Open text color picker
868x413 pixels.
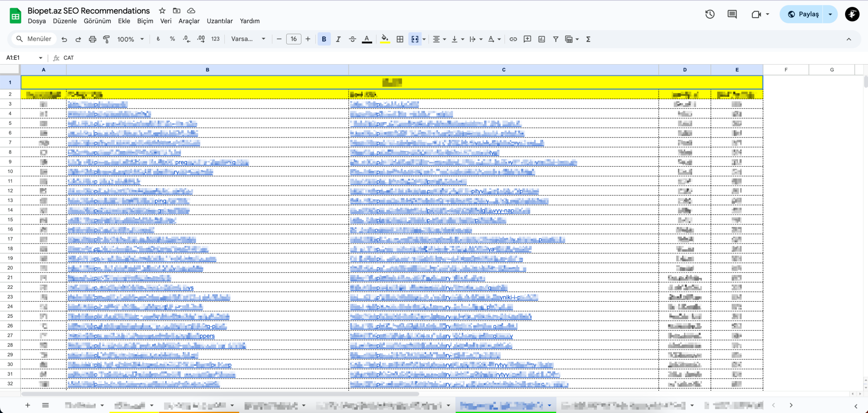click(x=367, y=39)
